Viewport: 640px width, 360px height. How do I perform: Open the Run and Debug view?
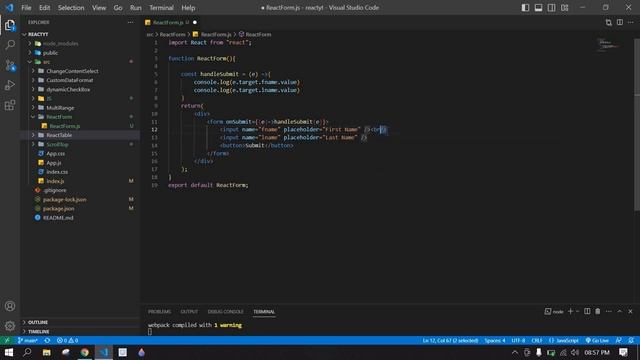point(10,85)
